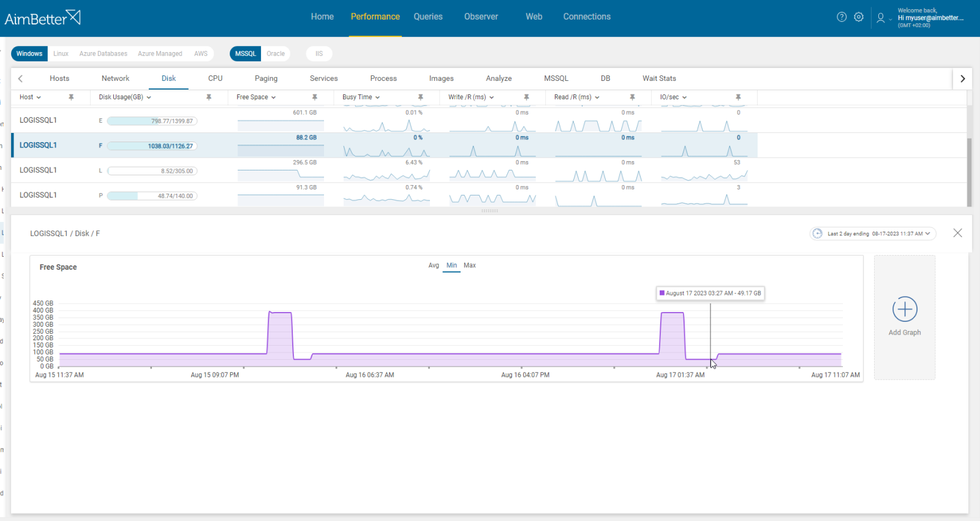This screenshot has width=980, height=521.
Task: Open the Observer menu
Action: point(481,17)
